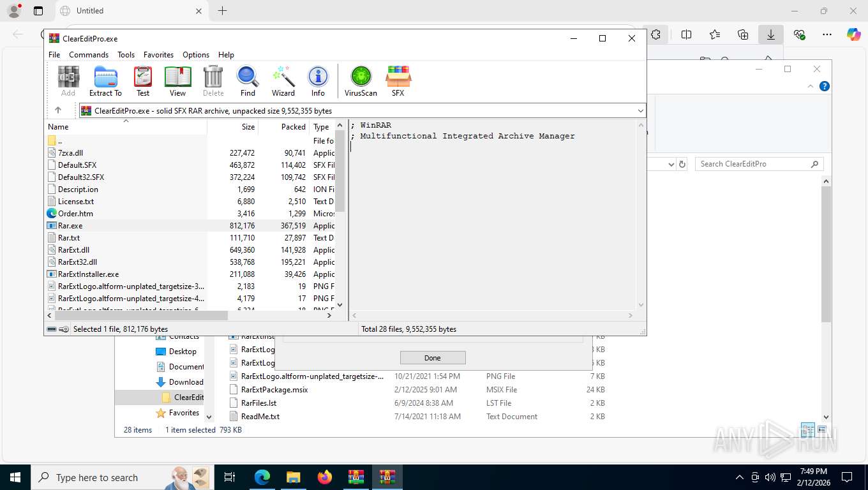
Task: Open the Copilot icon in browser
Action: pyautogui.click(x=854, y=34)
